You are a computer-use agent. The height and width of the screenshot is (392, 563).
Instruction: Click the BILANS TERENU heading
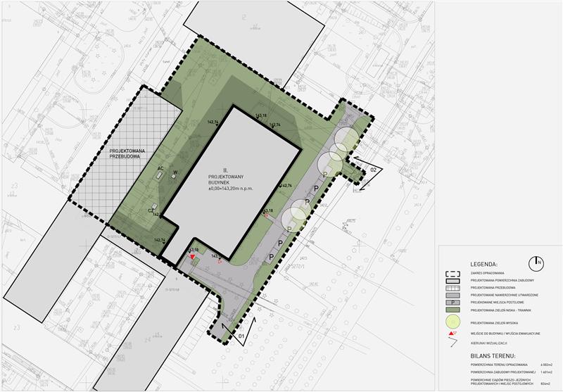point(493,357)
